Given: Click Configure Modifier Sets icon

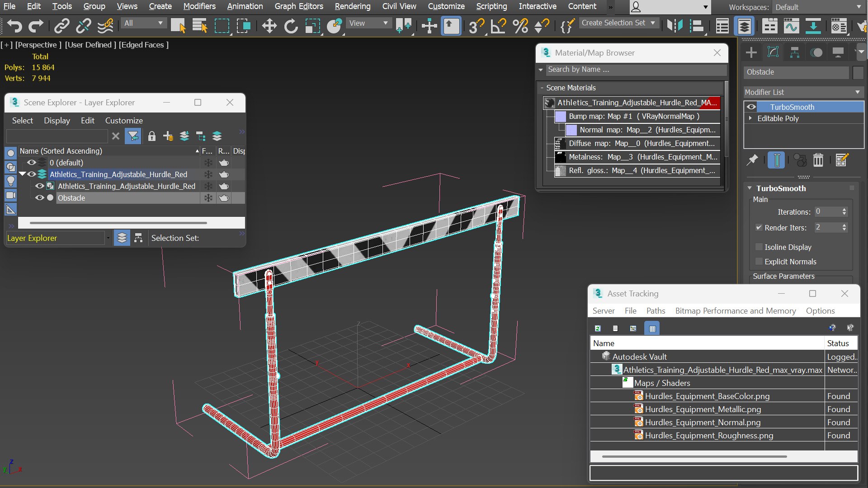Looking at the screenshot, I should coord(842,160).
